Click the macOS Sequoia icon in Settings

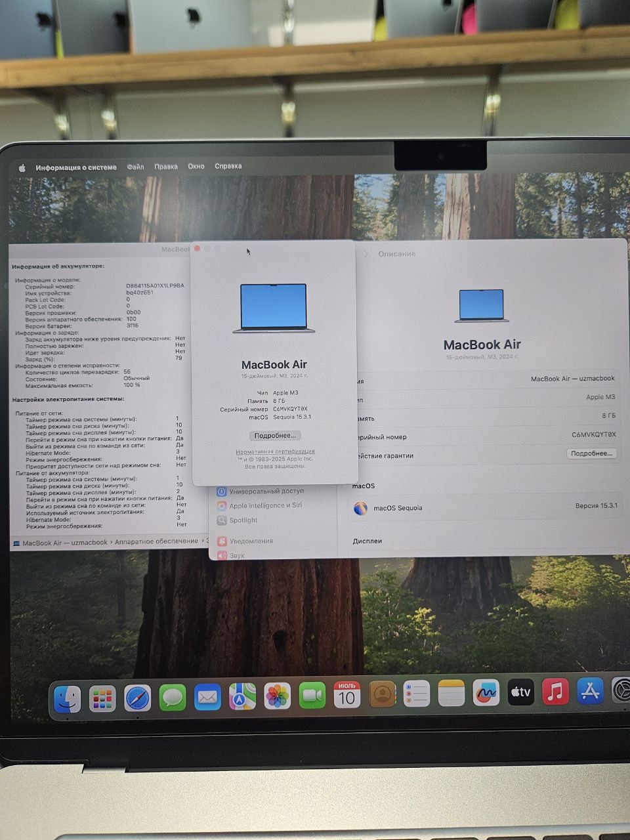[360, 508]
